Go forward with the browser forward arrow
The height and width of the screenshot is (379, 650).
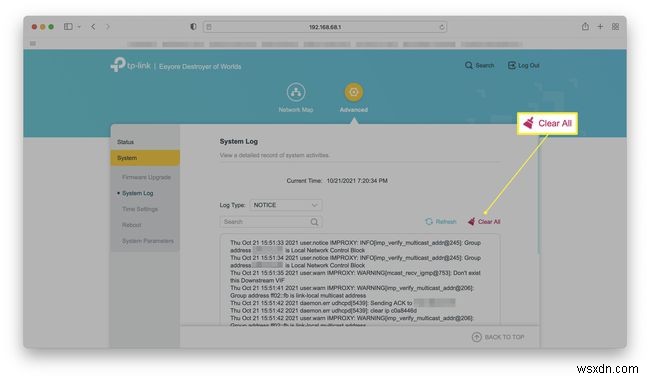pyautogui.click(x=108, y=27)
